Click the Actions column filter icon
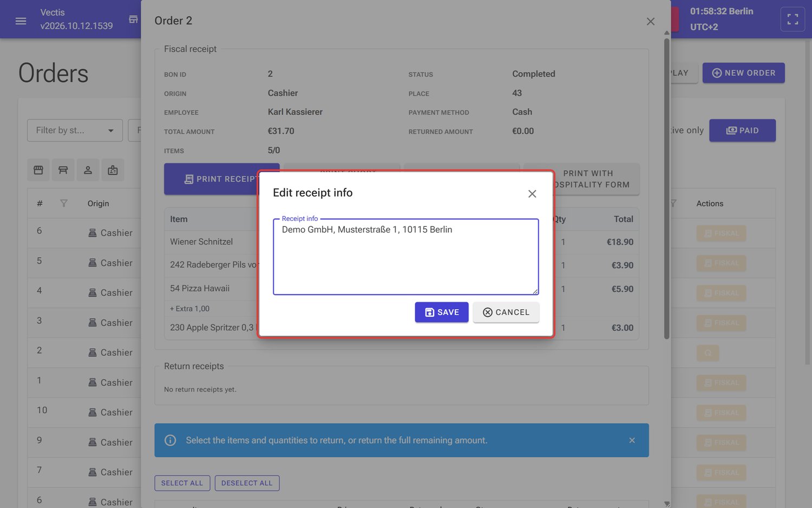Screen dimensions: 812x508 pos(674,204)
